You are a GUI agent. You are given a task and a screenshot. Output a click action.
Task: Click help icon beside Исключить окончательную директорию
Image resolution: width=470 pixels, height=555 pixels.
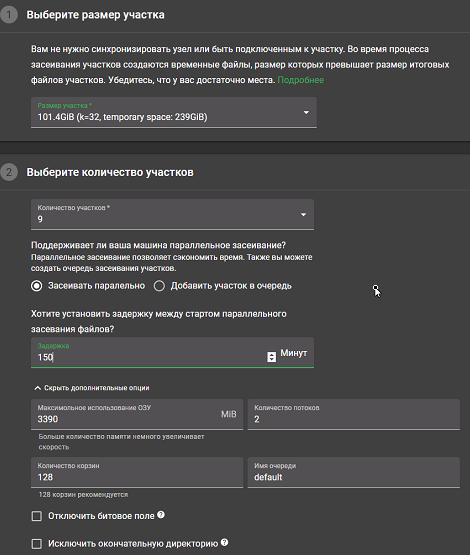(224, 542)
